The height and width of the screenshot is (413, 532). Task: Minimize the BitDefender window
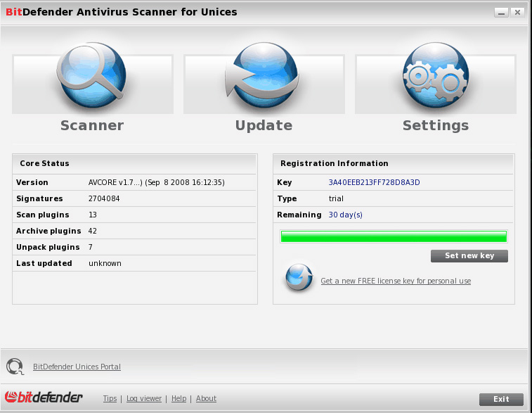(x=501, y=13)
